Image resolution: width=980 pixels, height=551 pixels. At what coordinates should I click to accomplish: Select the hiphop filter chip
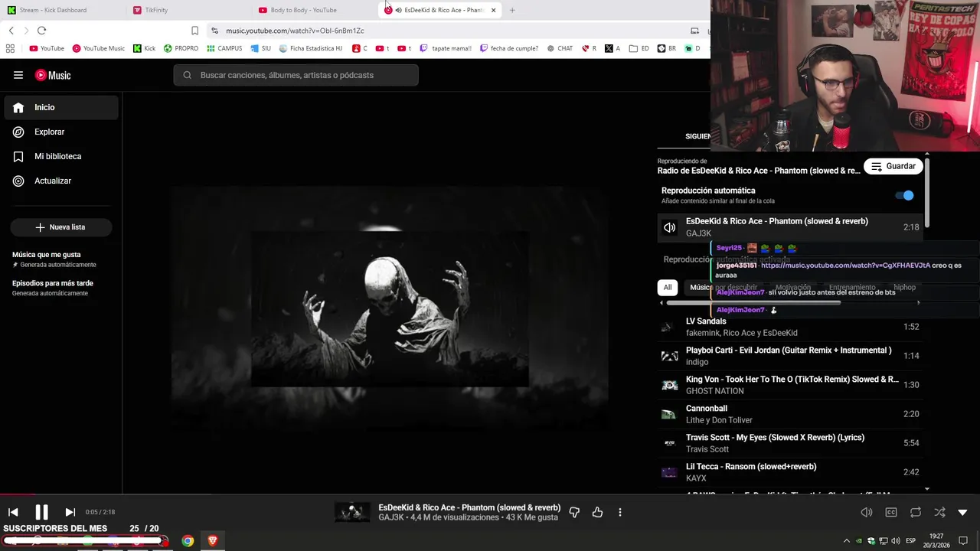904,288
